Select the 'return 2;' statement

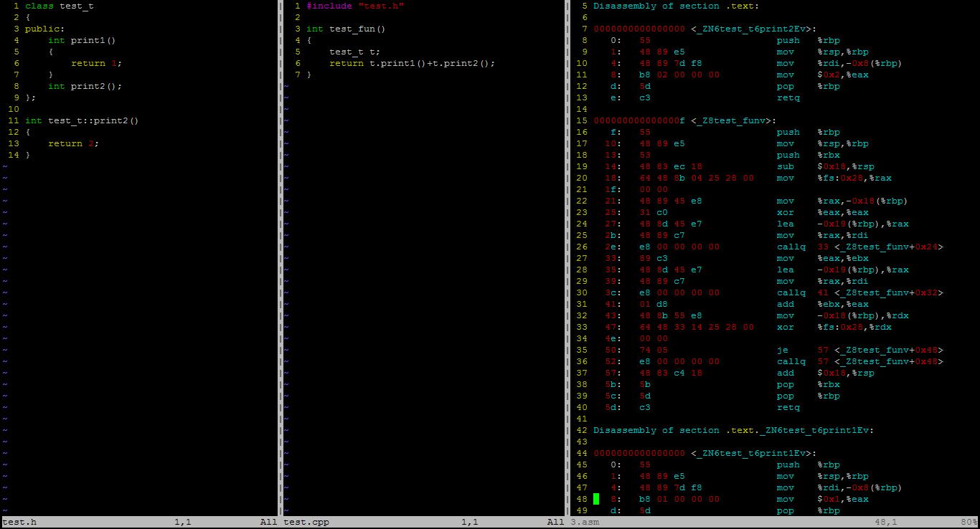coord(73,143)
